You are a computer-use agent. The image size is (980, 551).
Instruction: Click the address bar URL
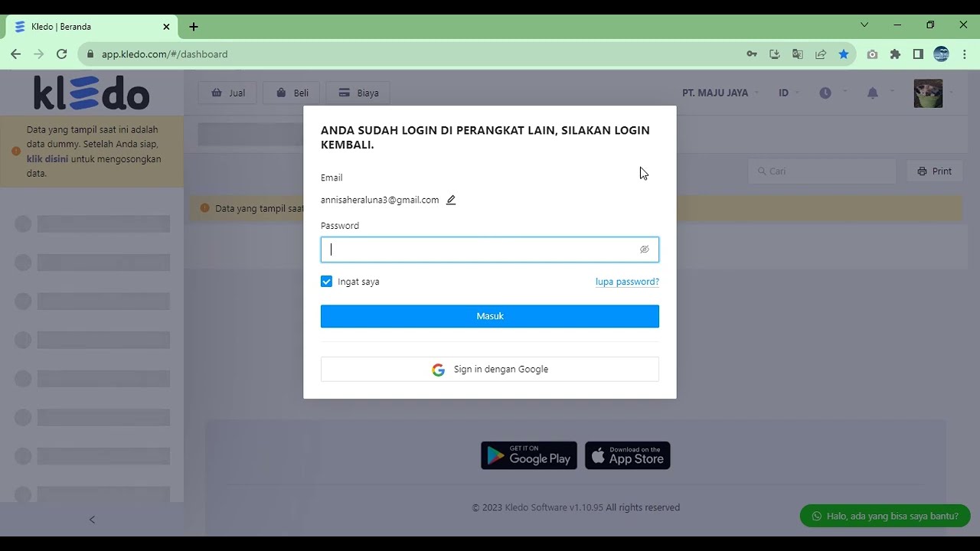pos(165,54)
